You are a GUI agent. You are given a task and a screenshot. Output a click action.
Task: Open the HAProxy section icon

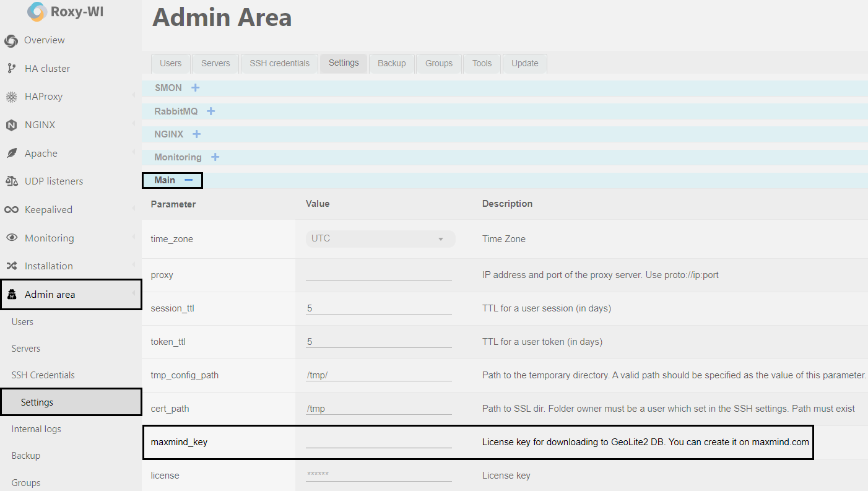pyautogui.click(x=11, y=97)
